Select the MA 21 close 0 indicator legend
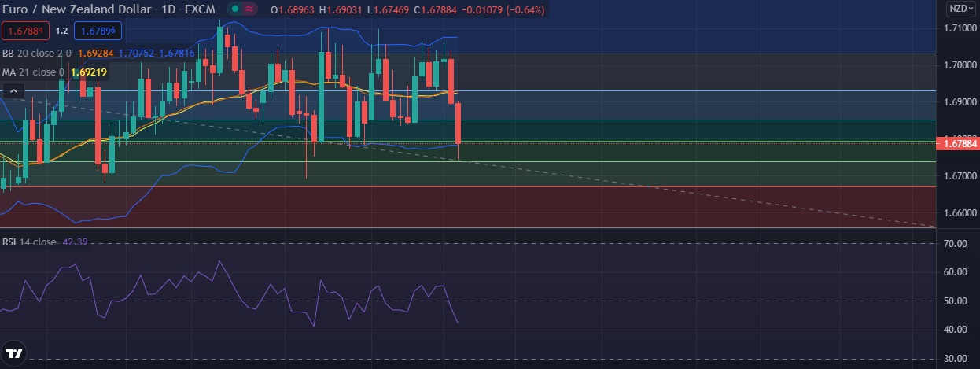This screenshot has width=980, height=369. click(34, 72)
